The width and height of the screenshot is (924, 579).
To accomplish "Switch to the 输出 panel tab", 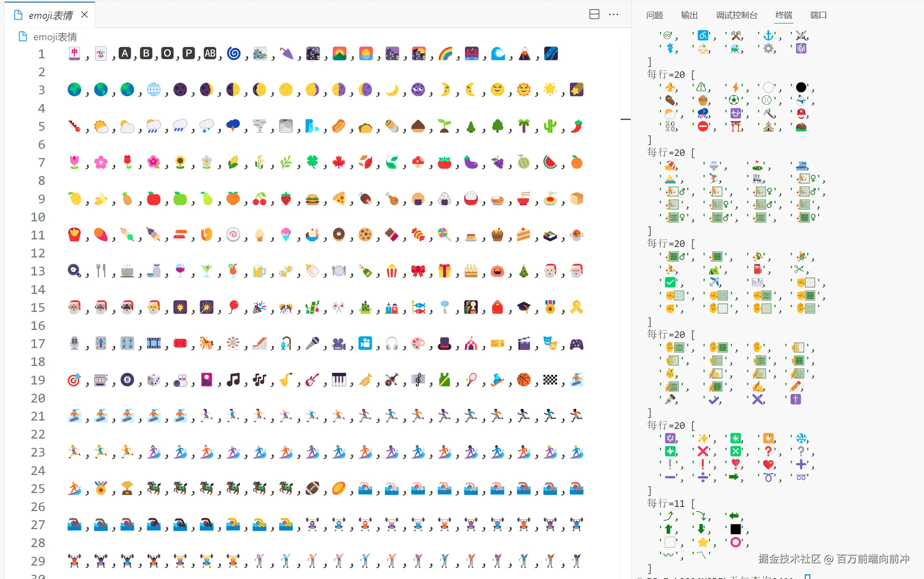I will click(x=689, y=15).
